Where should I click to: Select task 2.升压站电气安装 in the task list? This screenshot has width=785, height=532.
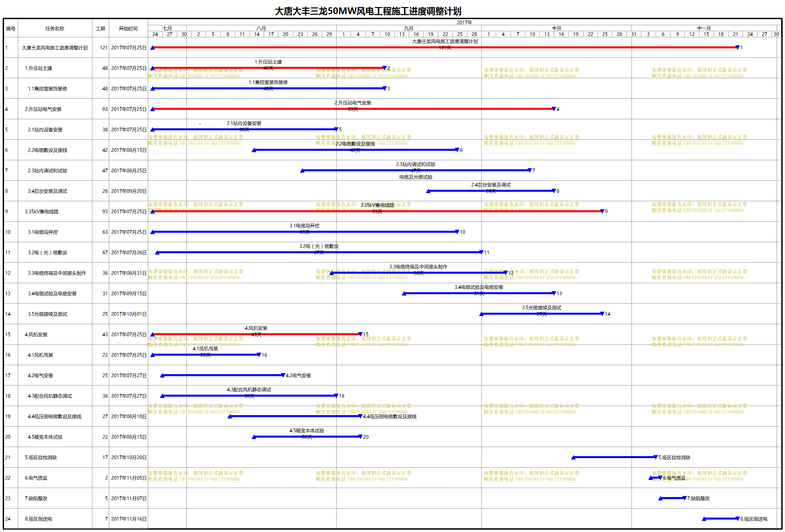point(43,109)
